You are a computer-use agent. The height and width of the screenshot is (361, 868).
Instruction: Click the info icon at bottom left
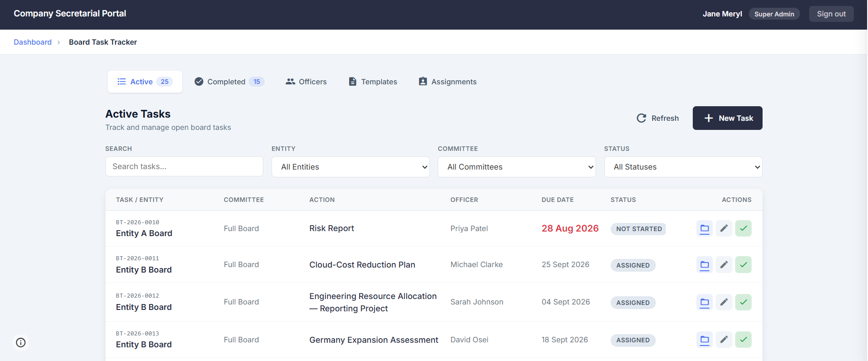click(21, 342)
